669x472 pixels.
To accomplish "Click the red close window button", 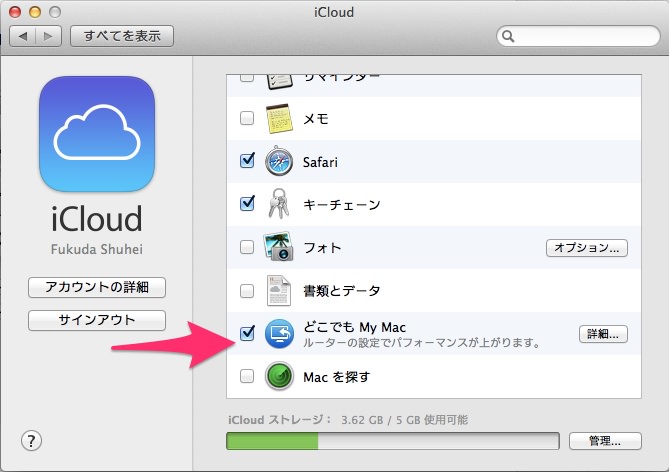I will pyautogui.click(x=15, y=12).
